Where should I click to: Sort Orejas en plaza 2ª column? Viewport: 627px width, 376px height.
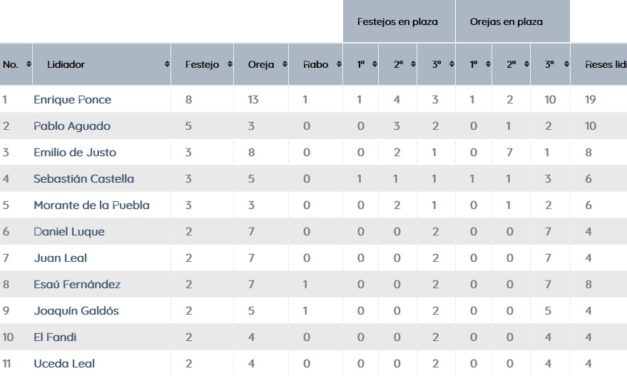[x=527, y=64]
